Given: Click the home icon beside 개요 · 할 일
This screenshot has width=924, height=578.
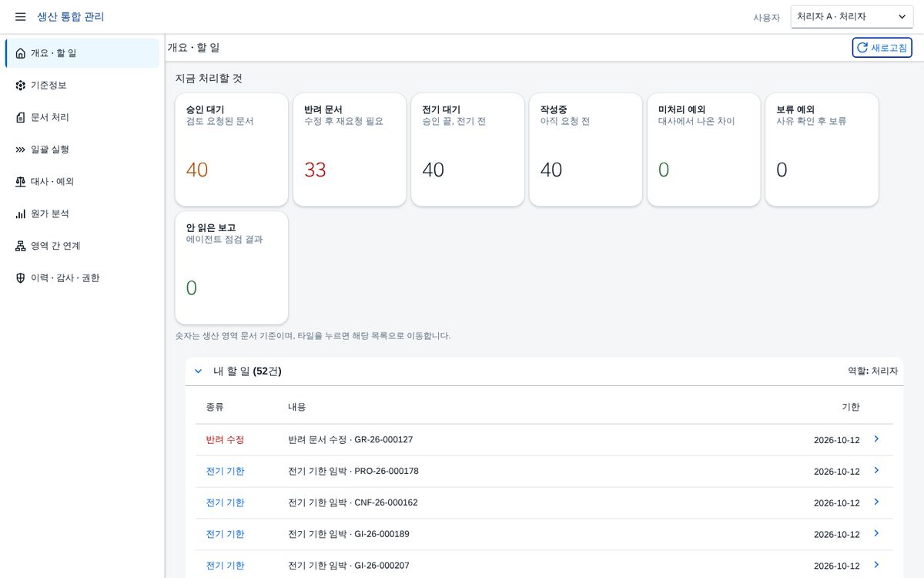Looking at the screenshot, I should pos(20,53).
